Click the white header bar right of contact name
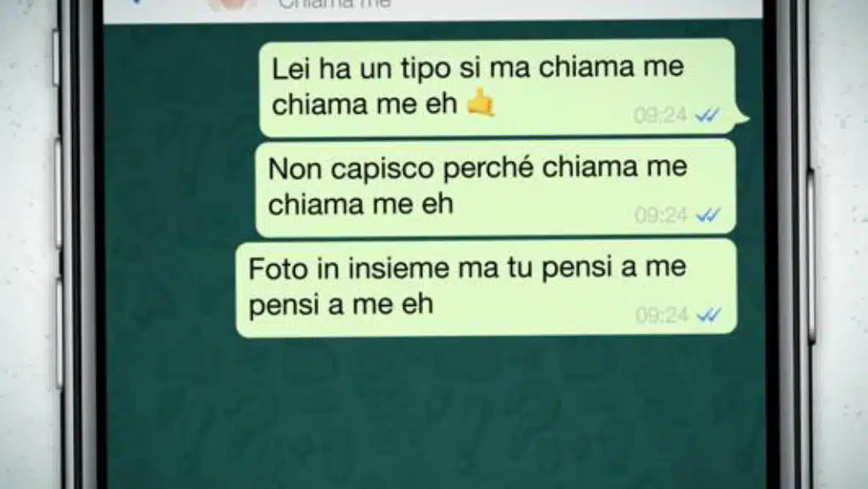 coord(576,8)
